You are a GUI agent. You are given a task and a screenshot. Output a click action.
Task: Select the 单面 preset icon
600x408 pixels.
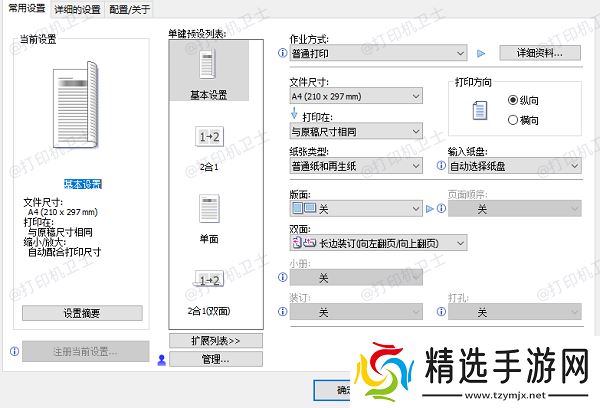(209, 209)
